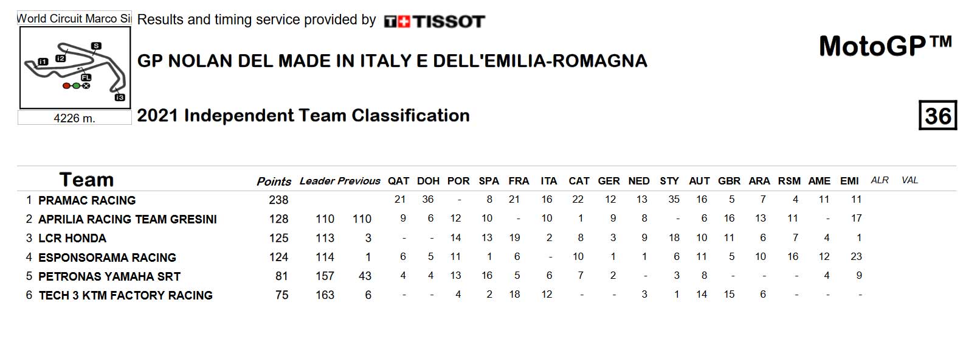
Task: Click the FL marker on circuit map
Action: pos(86,77)
